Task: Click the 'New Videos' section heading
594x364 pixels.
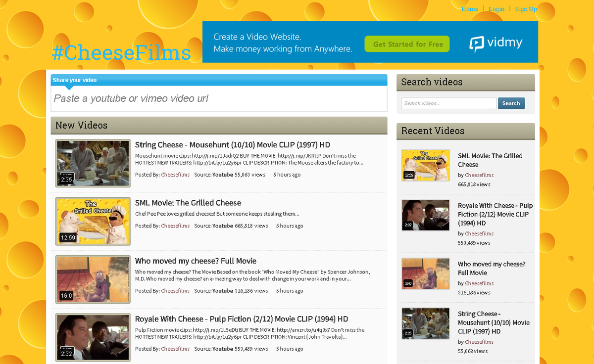Action: click(x=81, y=125)
